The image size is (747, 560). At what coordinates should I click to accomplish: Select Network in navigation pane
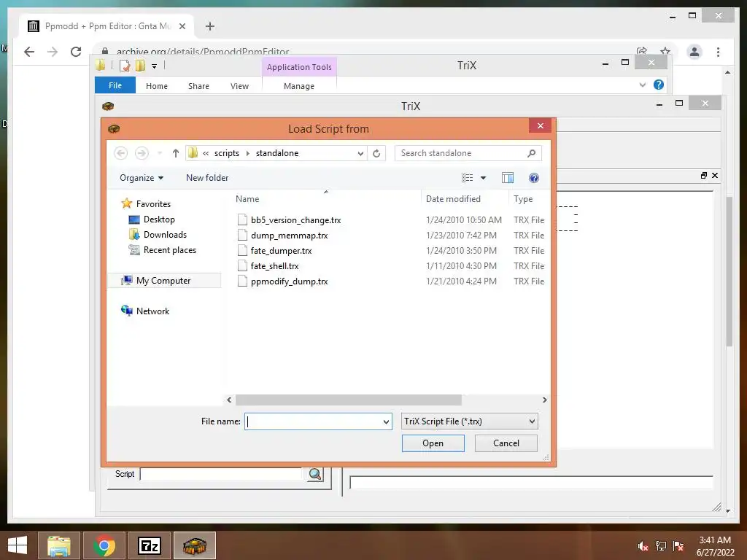tap(152, 311)
